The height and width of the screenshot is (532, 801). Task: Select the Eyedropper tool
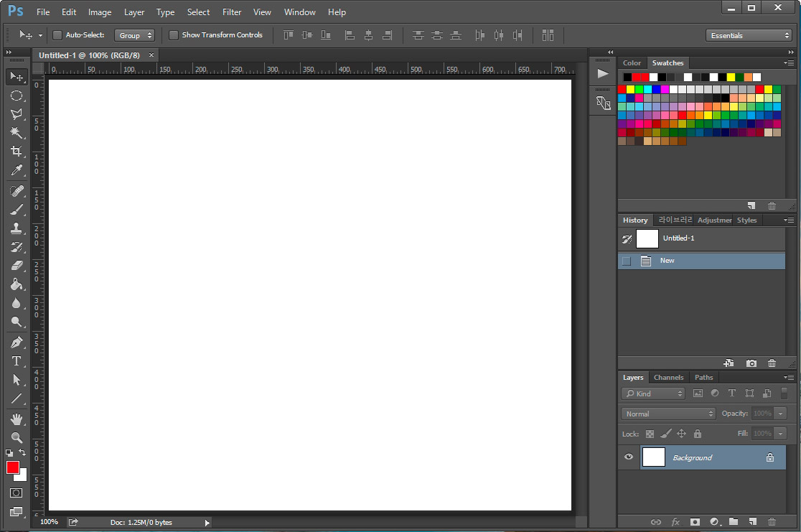[17, 169]
